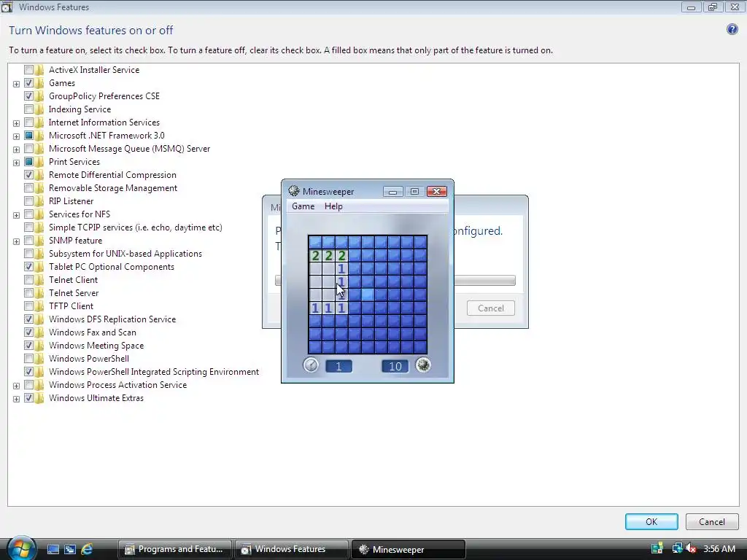Expand the SNMP feature node
This screenshot has height=560, width=747.
point(16,241)
